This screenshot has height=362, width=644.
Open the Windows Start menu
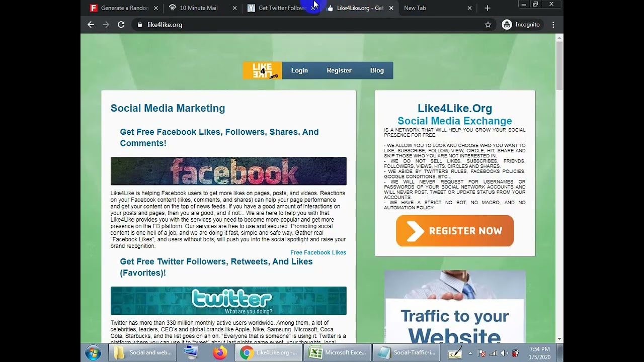(93, 353)
